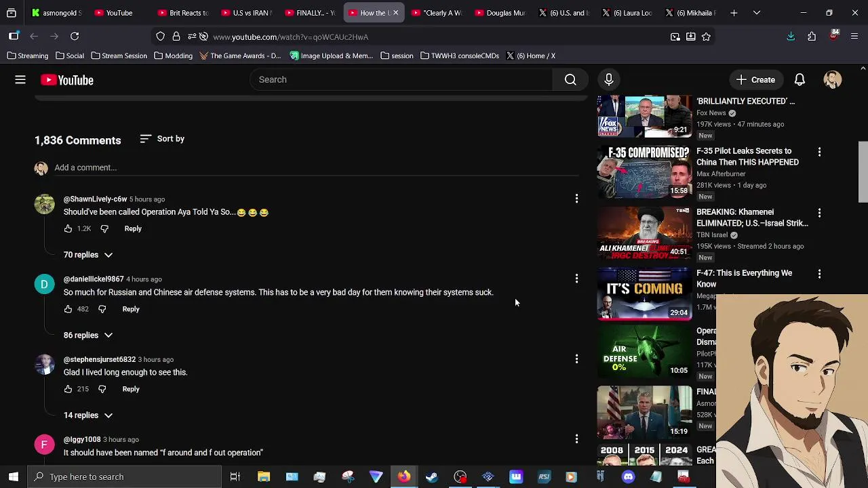Open options menu for daniellickel9867's comment
Screen dimensions: 868x488
click(576, 279)
